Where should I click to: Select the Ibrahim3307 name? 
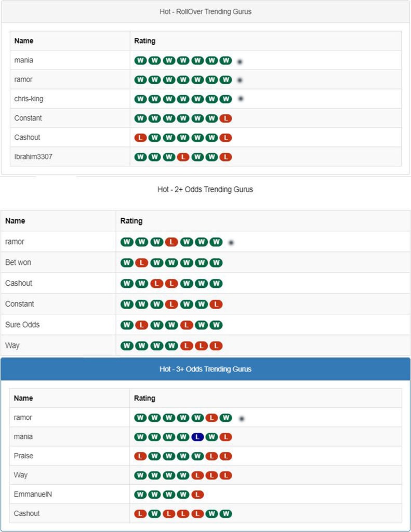(33, 157)
